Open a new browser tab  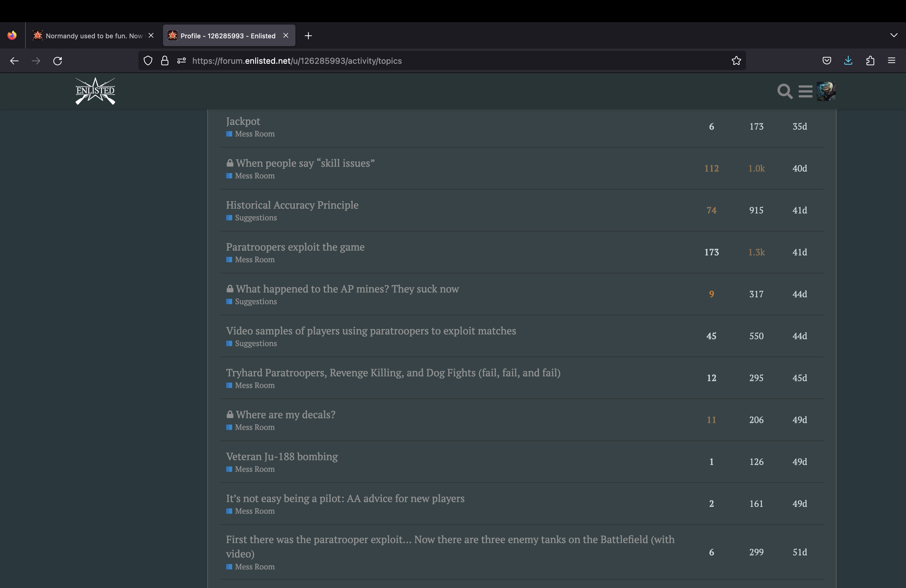pyautogui.click(x=308, y=36)
